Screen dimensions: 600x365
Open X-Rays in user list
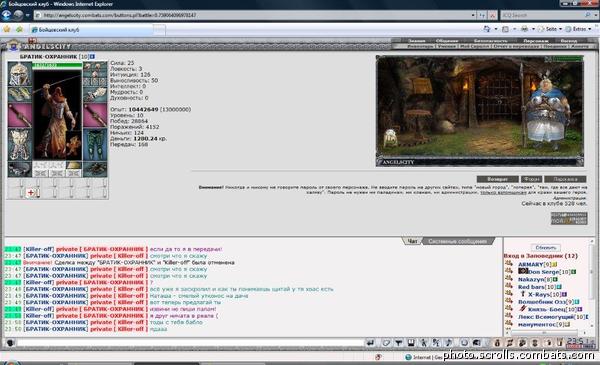[538, 294]
